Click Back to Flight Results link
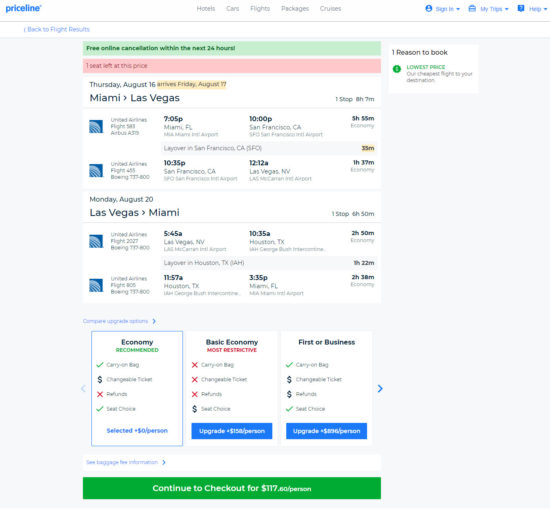Viewport: 550px width, 509px height. coord(56,29)
